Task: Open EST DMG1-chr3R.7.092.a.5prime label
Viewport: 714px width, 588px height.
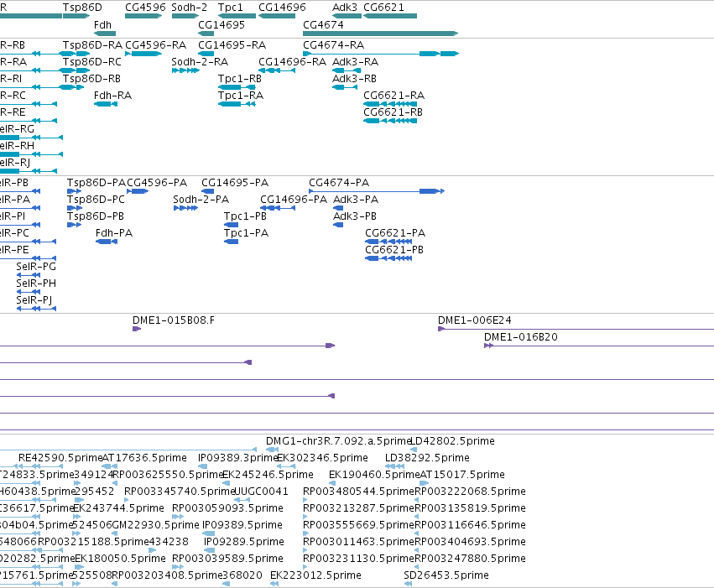Action: tap(339, 441)
